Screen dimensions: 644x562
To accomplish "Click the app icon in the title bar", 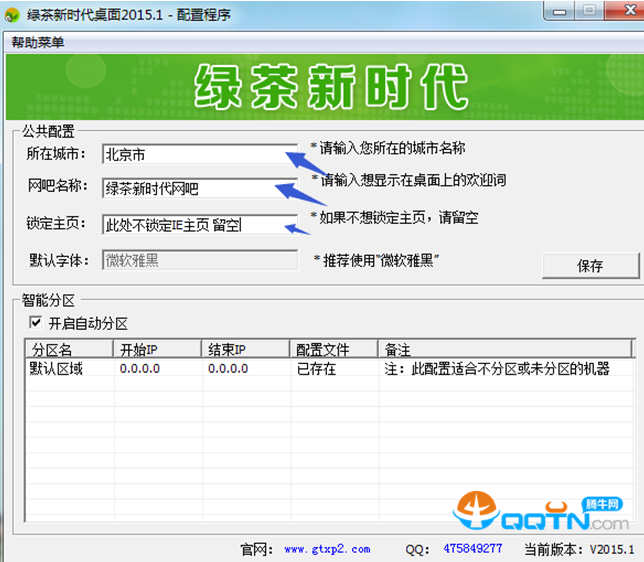I will tap(12, 15).
